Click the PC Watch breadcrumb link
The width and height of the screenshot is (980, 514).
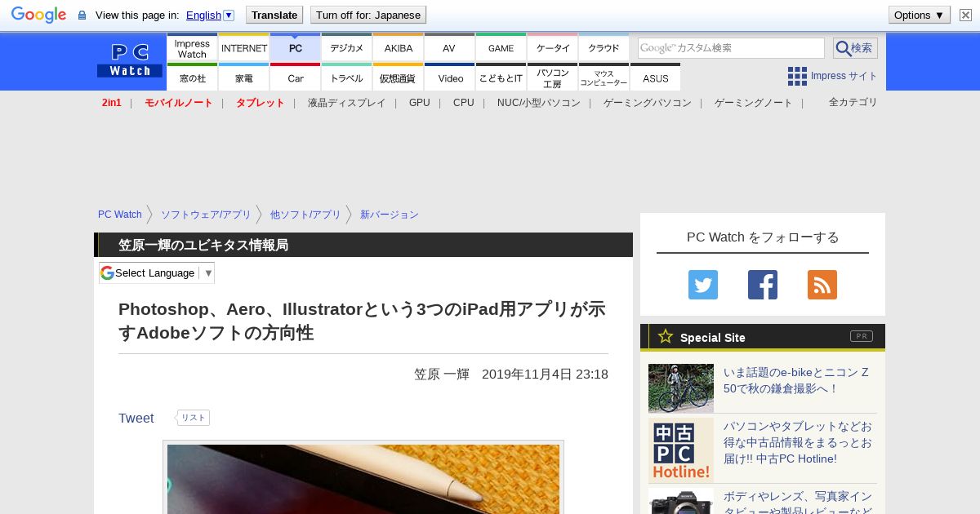(x=120, y=215)
